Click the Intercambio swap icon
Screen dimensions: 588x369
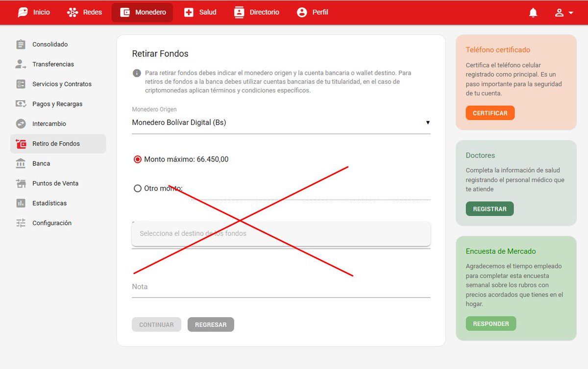tap(21, 124)
